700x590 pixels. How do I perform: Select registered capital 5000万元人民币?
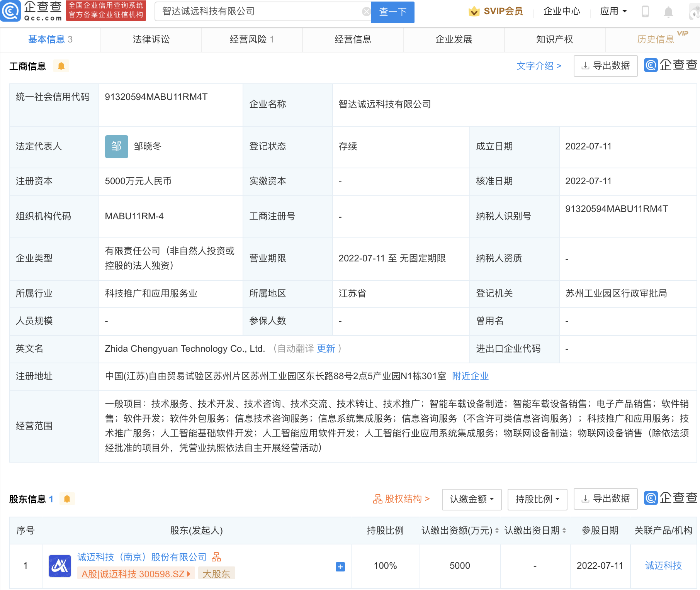(x=138, y=181)
